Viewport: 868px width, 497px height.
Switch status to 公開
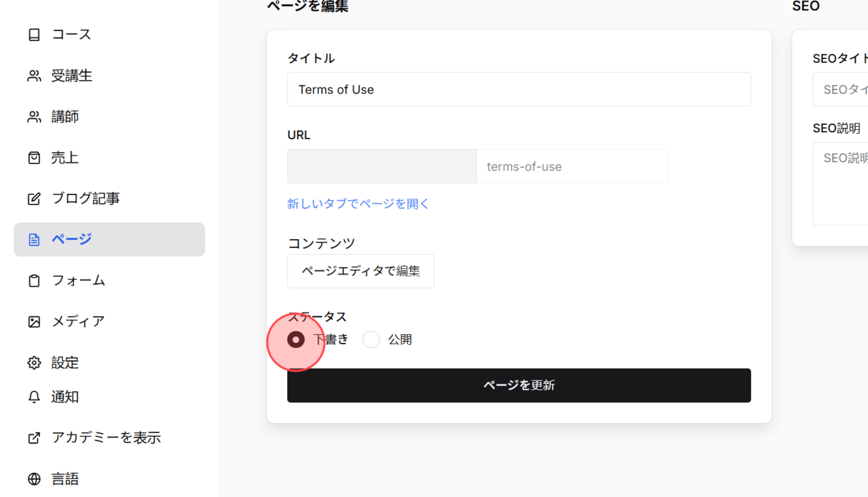[x=371, y=339]
